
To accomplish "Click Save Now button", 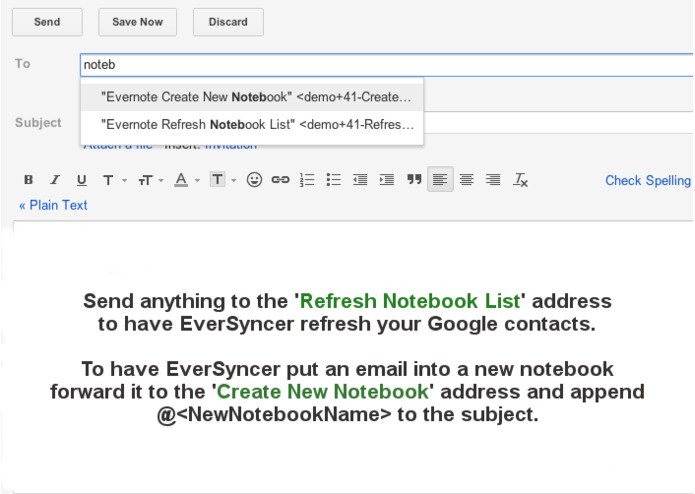I will click(137, 22).
